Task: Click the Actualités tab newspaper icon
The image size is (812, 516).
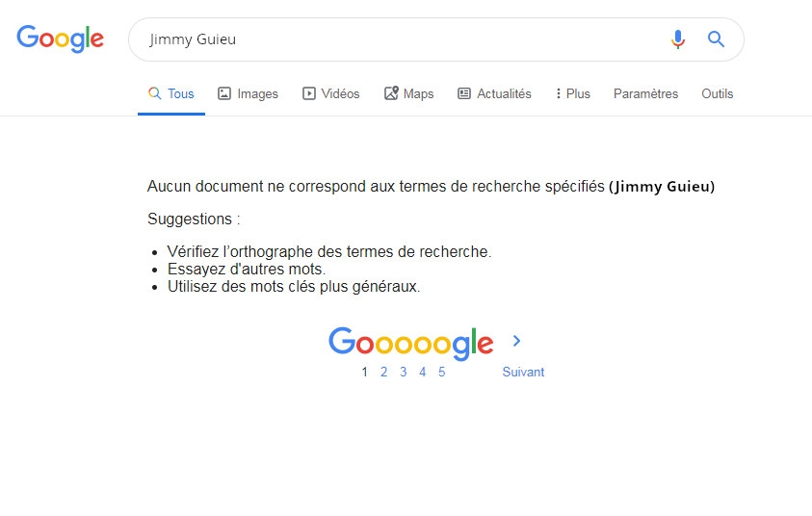Action: click(x=464, y=94)
